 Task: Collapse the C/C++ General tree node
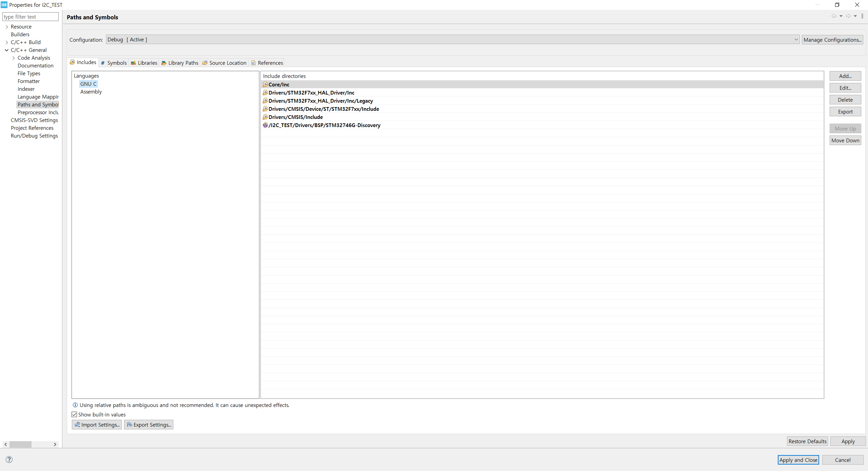[6, 50]
